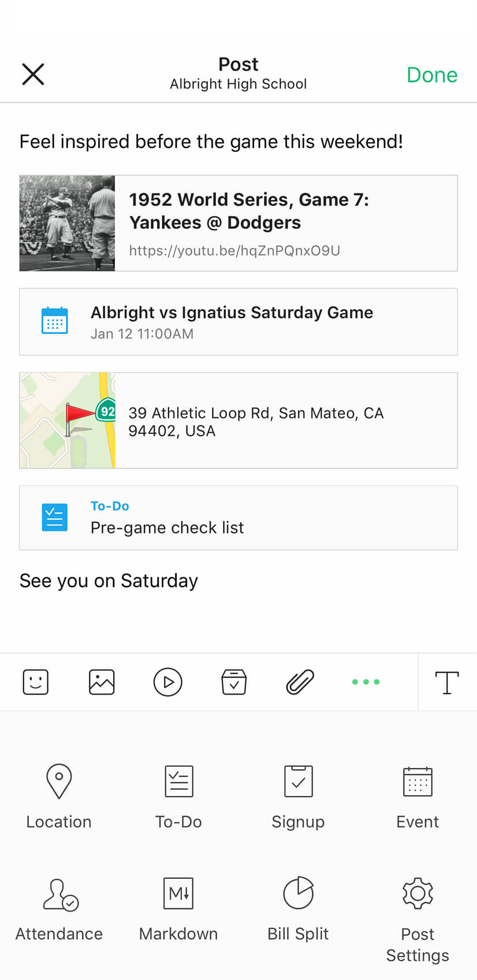Tap the checklist box icon in toolbar
This screenshot has width=477, height=980.
234,682
